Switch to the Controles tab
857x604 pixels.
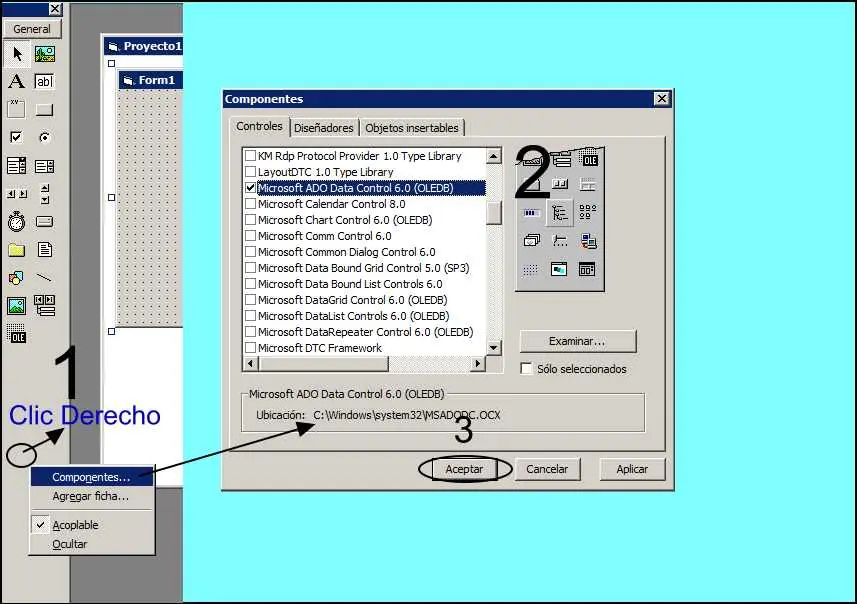click(x=259, y=126)
